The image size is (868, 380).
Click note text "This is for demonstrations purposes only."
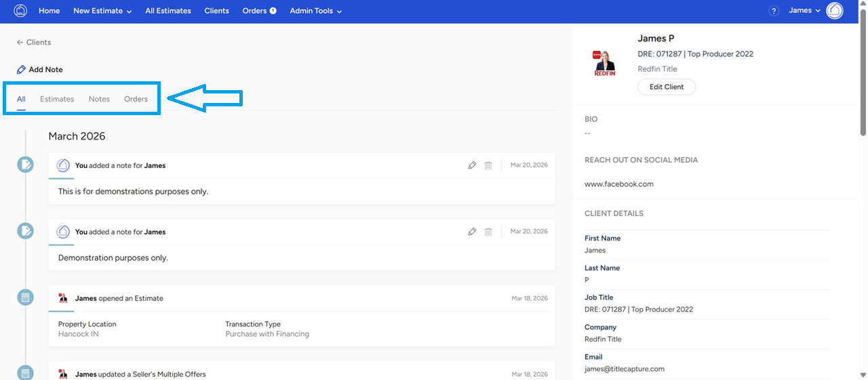pos(133,192)
